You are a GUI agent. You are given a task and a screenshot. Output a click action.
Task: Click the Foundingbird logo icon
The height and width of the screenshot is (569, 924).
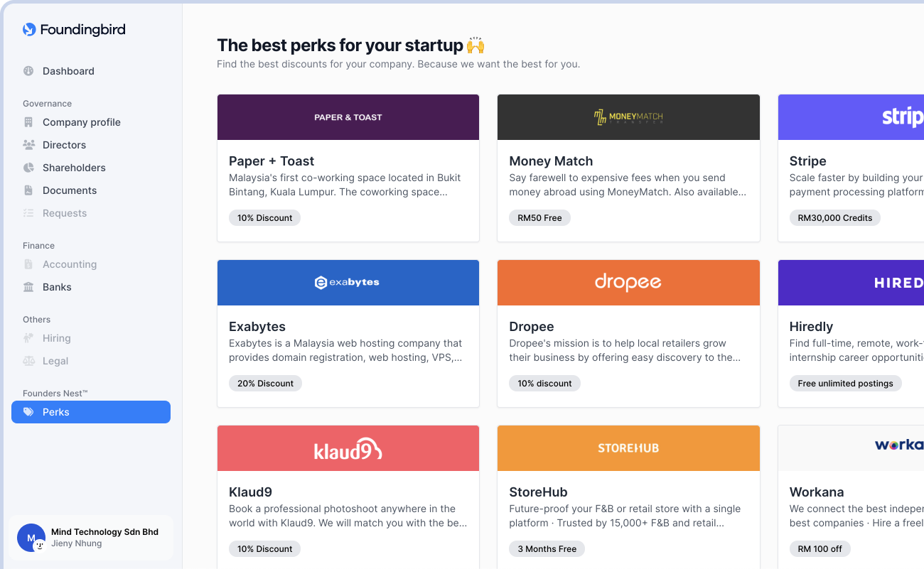29,29
